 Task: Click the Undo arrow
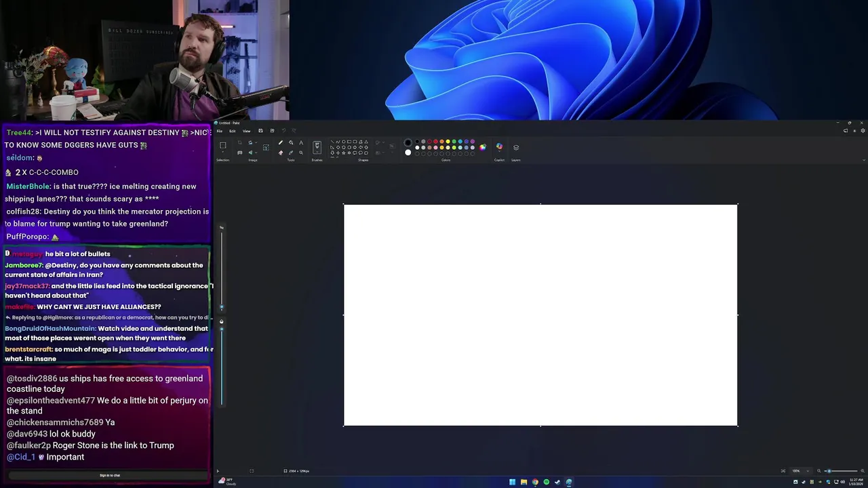tap(283, 131)
